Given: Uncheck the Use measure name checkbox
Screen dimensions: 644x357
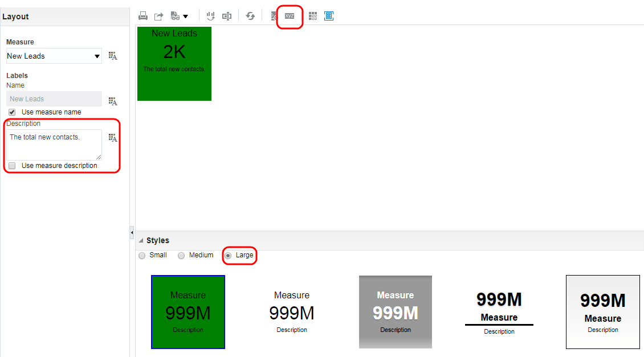Looking at the screenshot, I should point(11,112).
